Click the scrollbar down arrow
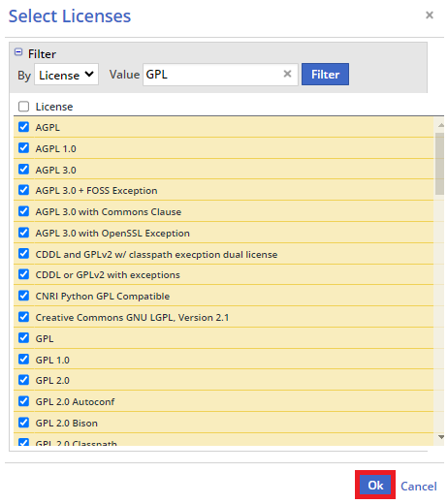This screenshot has height=504, width=448. [x=441, y=437]
